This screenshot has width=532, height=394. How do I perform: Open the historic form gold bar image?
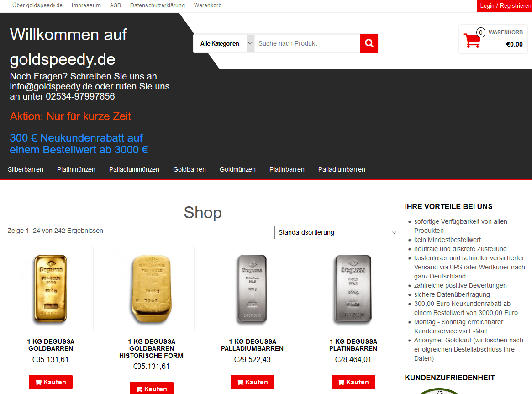pyautogui.click(x=151, y=289)
